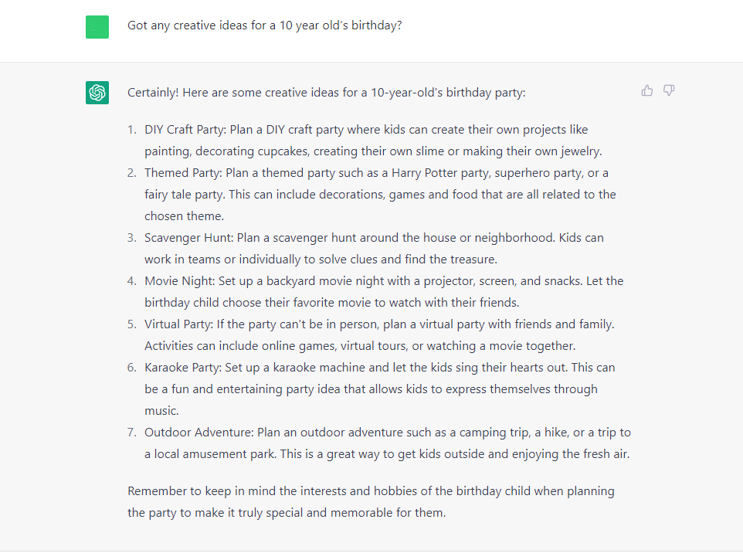Click the thumbs down feedback icon
This screenshot has width=743, height=560.
tap(669, 91)
